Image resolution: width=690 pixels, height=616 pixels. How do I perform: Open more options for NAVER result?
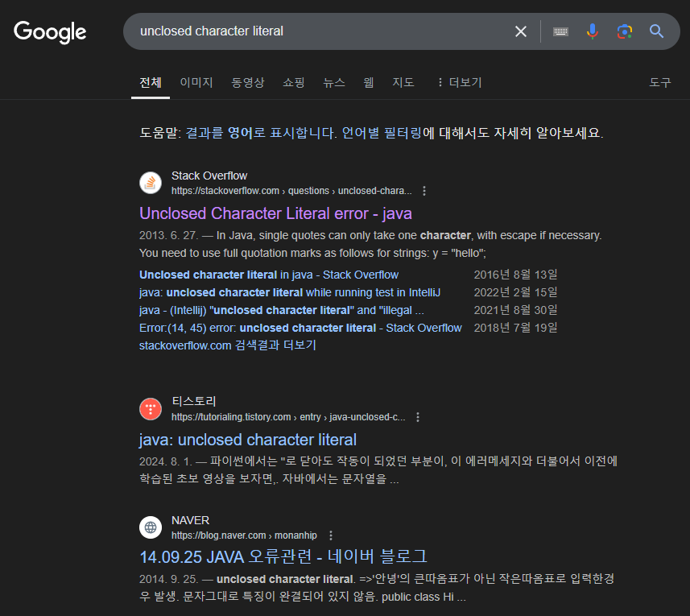[x=330, y=535]
